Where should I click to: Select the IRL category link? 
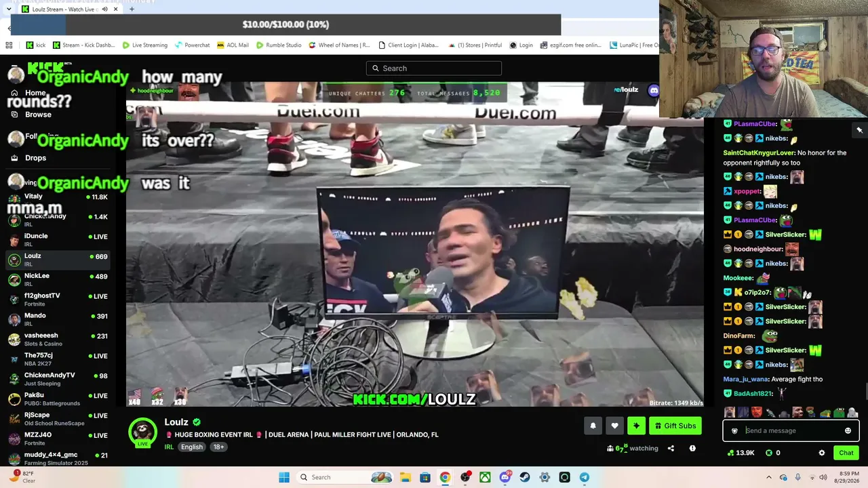(169, 447)
